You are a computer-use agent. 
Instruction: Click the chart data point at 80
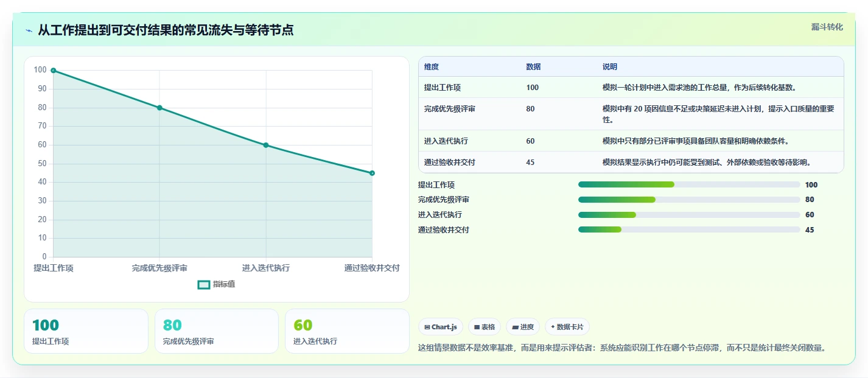click(x=159, y=108)
